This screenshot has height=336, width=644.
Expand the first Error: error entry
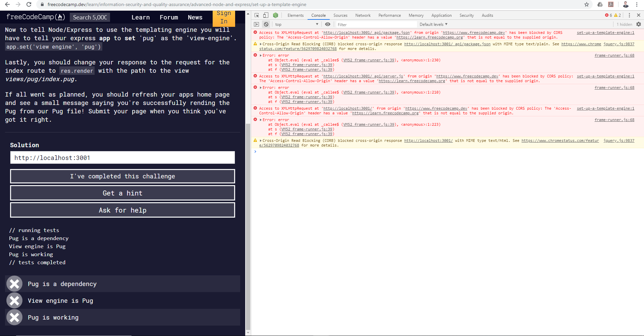[x=261, y=55]
